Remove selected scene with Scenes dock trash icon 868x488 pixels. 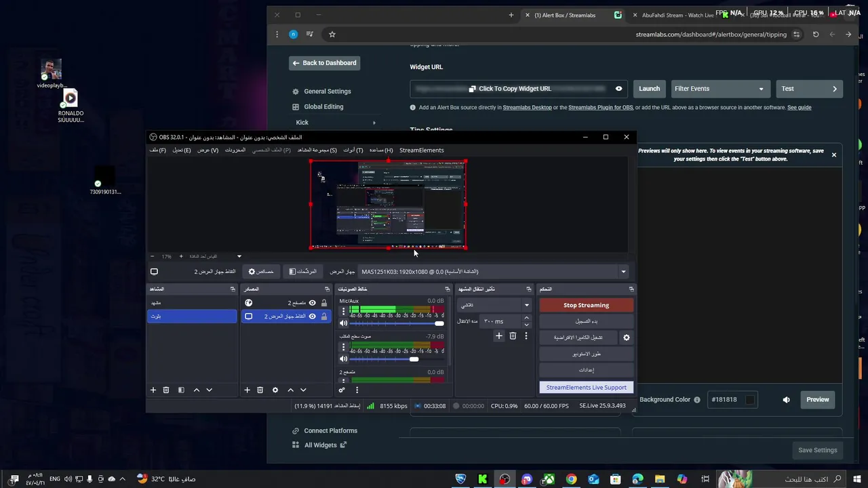[166, 390]
